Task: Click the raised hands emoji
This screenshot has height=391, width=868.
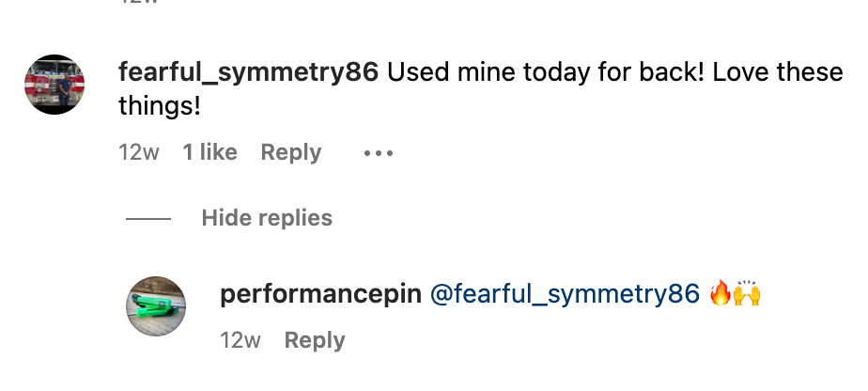Action: click(747, 294)
